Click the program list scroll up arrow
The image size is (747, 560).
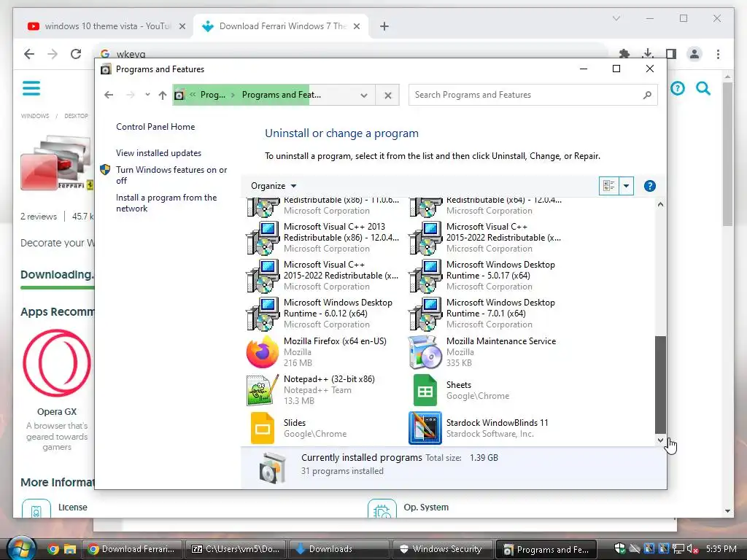[660, 204]
